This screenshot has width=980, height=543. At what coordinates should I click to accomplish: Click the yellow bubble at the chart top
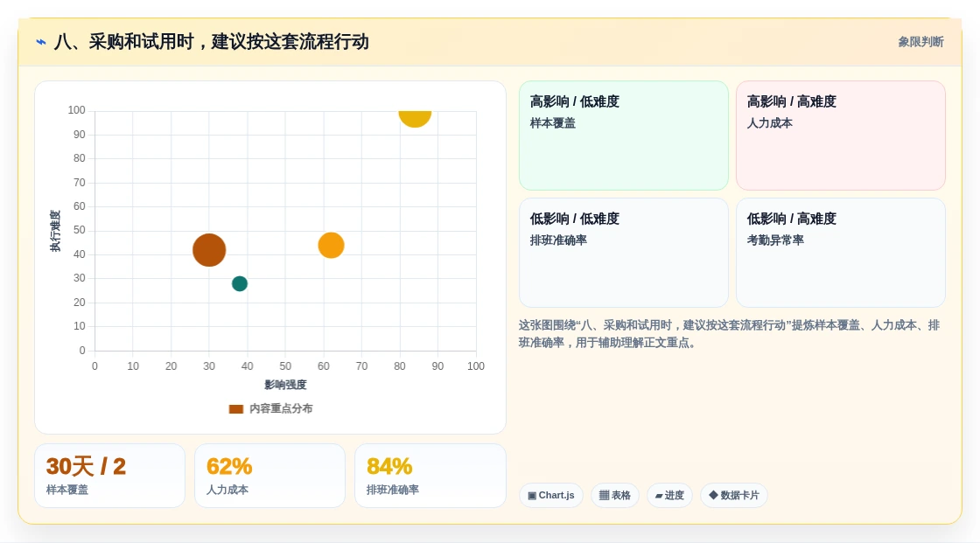point(415,118)
